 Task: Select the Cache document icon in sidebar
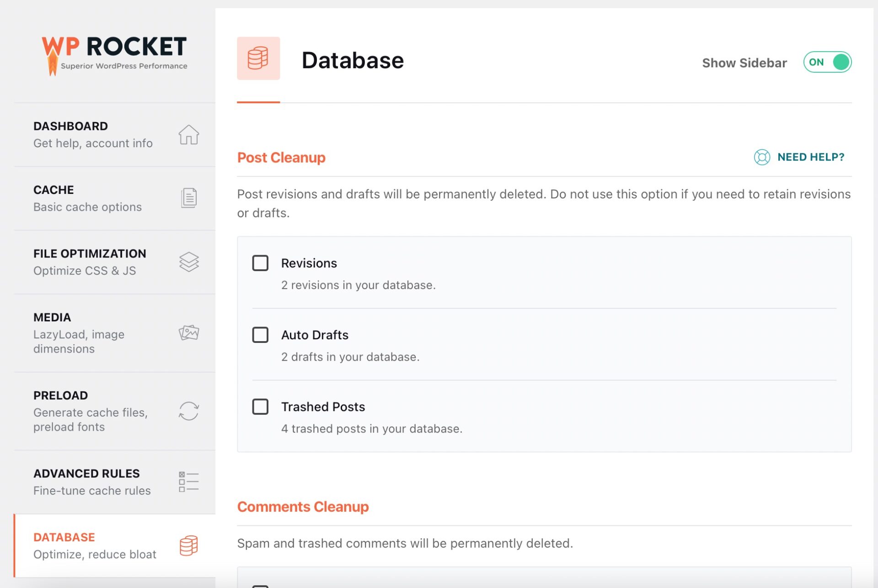pyautogui.click(x=188, y=198)
